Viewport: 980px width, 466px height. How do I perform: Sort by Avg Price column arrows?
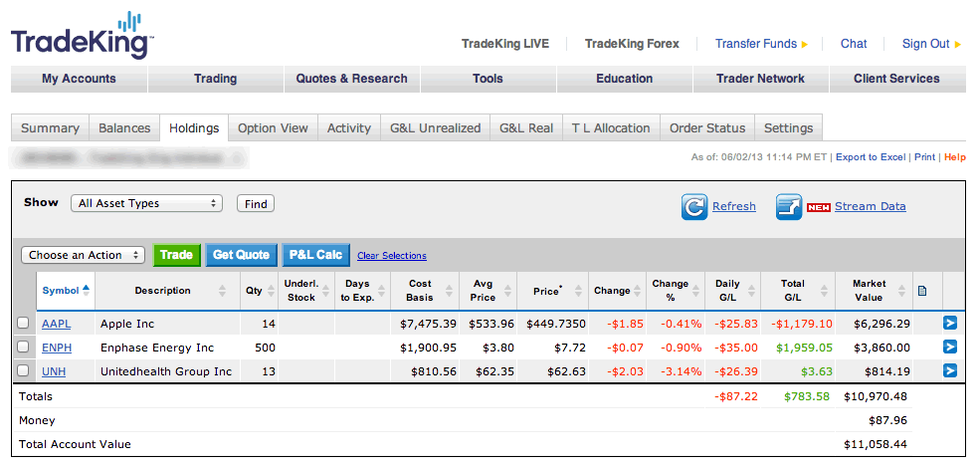click(x=506, y=291)
